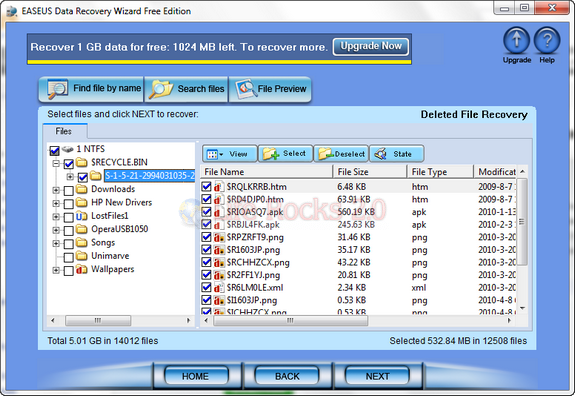Toggle the 1 NTFS drive checkbox
The height and width of the screenshot is (396, 575).
click(54, 150)
